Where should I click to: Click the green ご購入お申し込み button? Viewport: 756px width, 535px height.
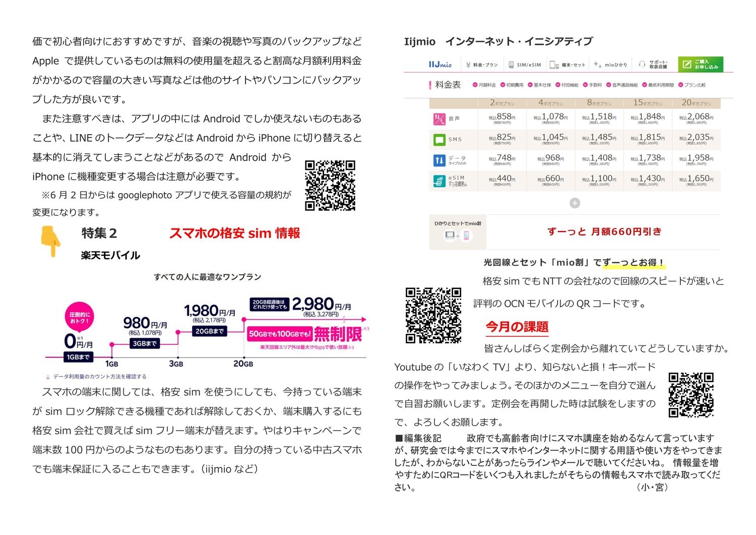[x=701, y=64]
